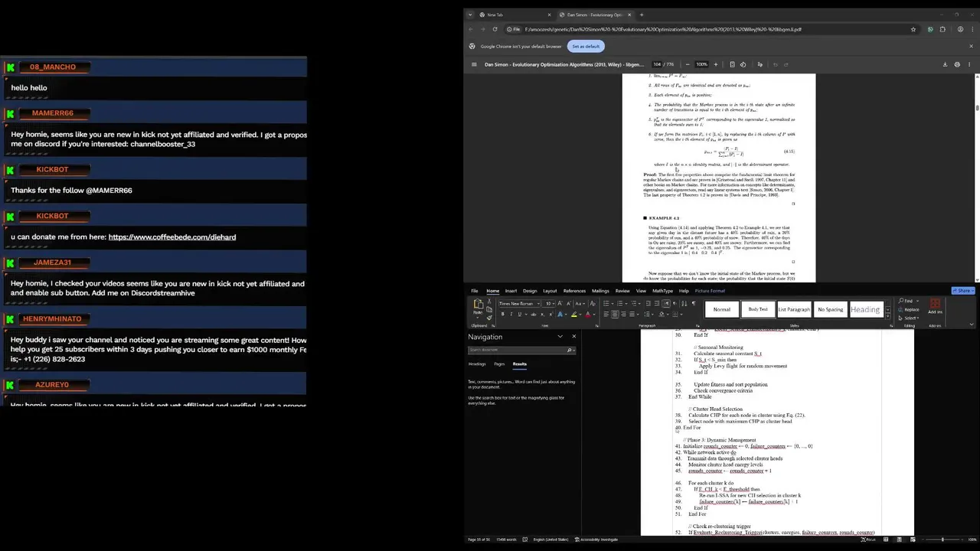Zoom out of the PDF with minus button
This screenshot has height=551, width=980.
pyautogui.click(x=688, y=64)
